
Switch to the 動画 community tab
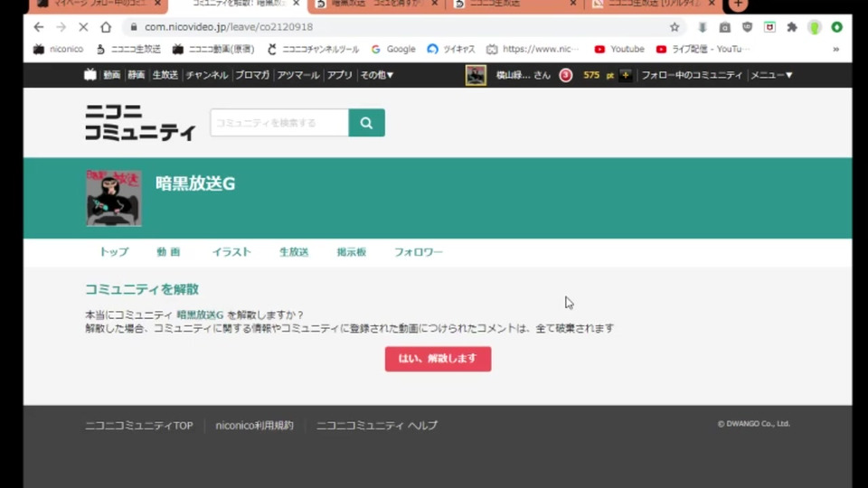pos(168,252)
